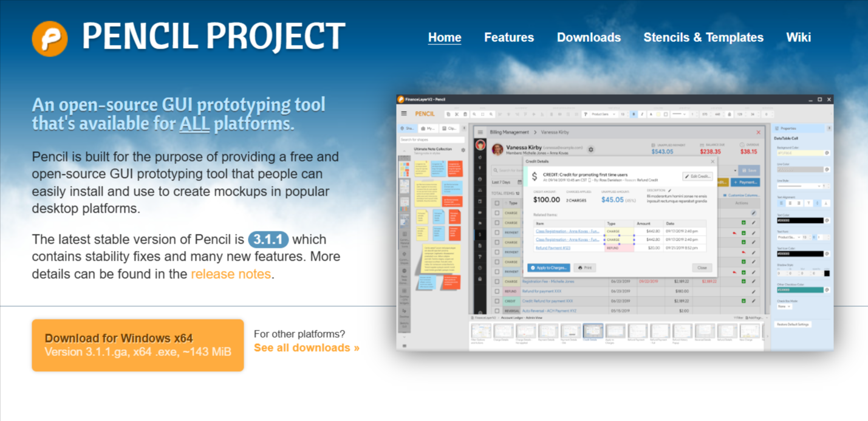Toggle the Italic button in Pencil's toolbar

click(x=642, y=114)
